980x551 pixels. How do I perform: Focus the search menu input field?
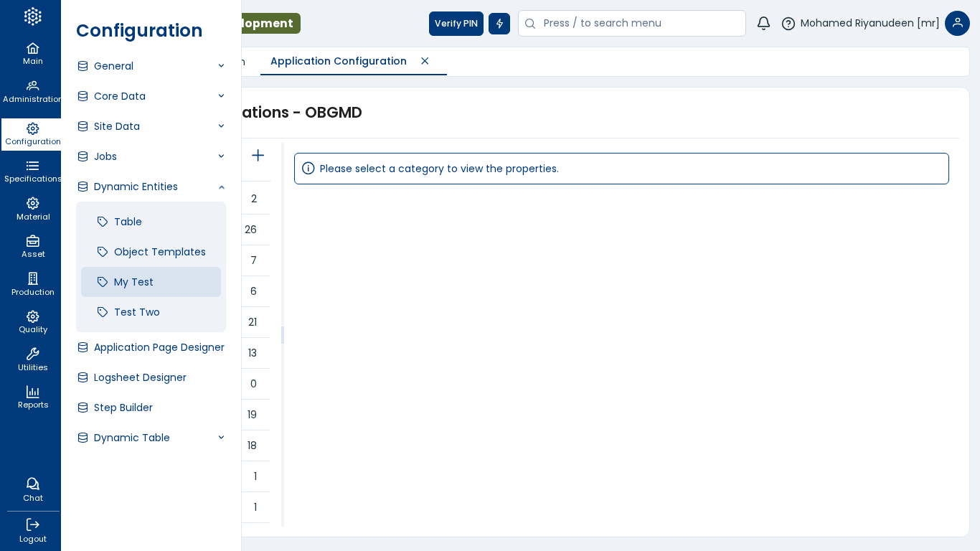pos(639,24)
